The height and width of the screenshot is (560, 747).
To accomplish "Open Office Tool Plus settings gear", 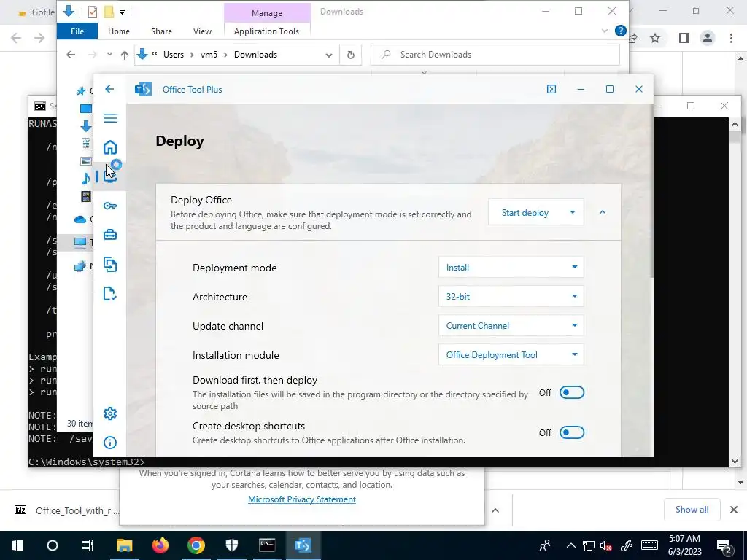I will coord(110,413).
